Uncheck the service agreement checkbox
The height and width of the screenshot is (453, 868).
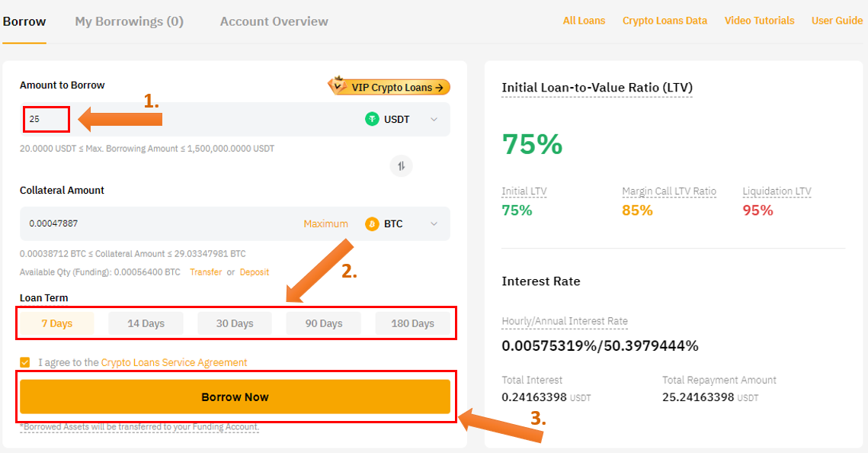(25, 363)
